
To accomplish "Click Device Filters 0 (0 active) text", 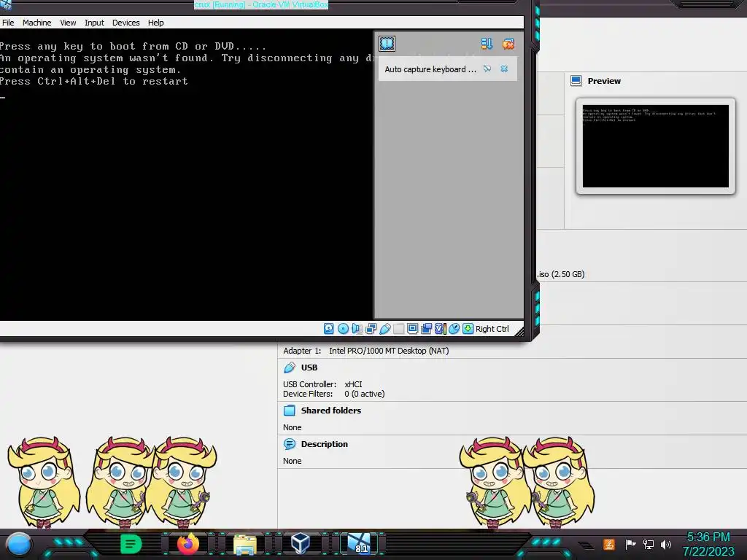I will tap(333, 394).
